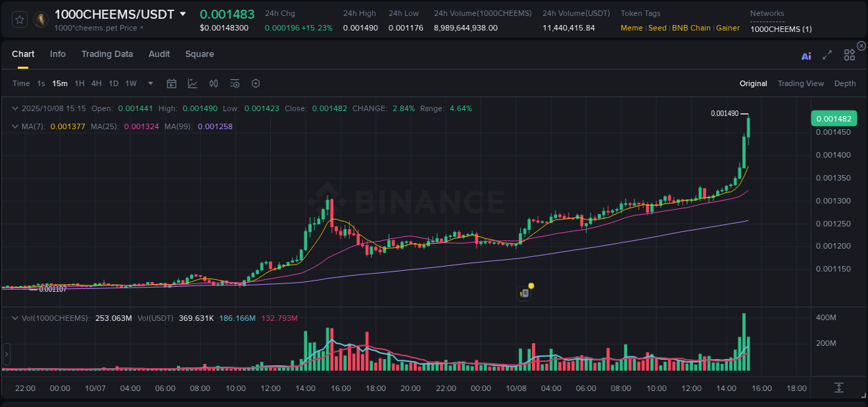The width and height of the screenshot is (868, 407).
Task: Open the widgets layout grid icon
Action: point(849,55)
